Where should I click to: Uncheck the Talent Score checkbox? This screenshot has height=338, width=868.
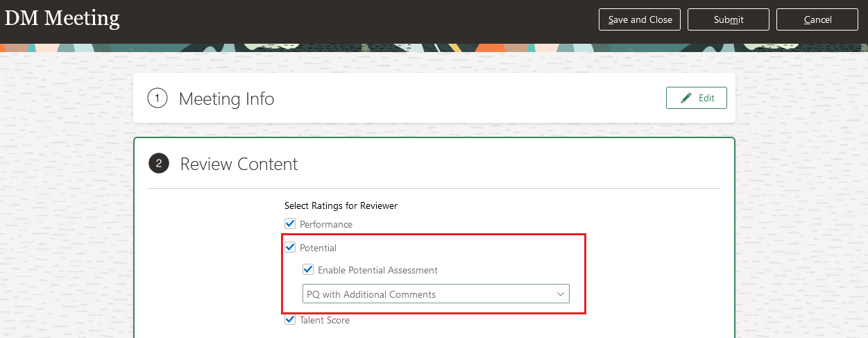pyautogui.click(x=290, y=320)
